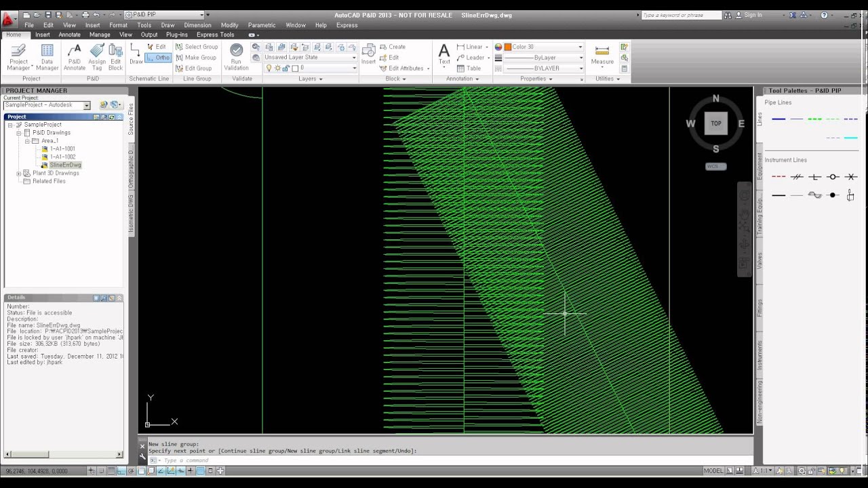Open the BYLAYER linetype dropdown

point(544,68)
